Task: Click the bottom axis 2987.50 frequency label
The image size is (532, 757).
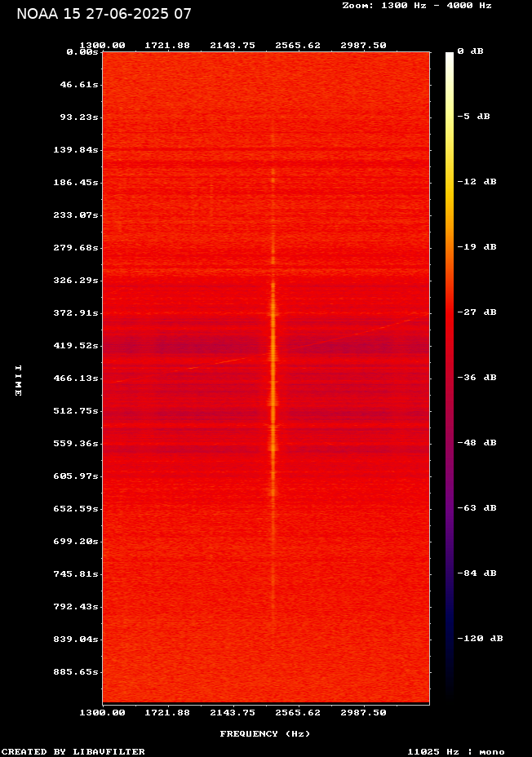Action: pos(363,713)
